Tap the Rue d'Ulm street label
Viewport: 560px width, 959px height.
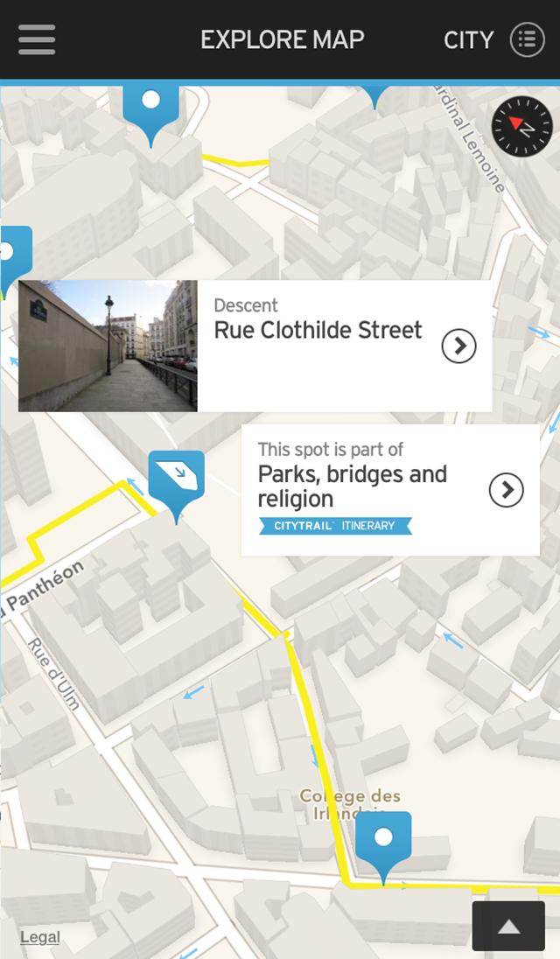pos(54,673)
